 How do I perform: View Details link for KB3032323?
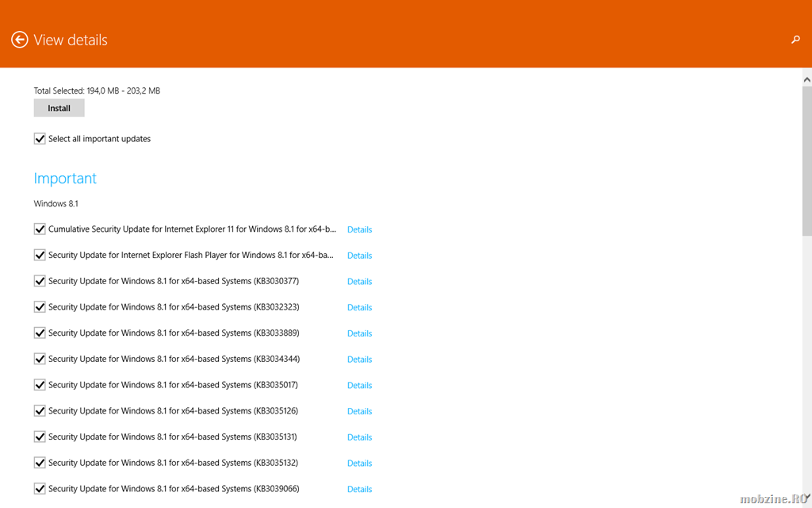coord(359,307)
